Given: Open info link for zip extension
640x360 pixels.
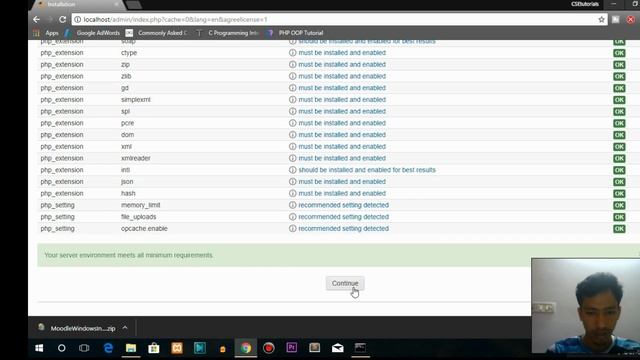Looking at the screenshot, I should click(x=342, y=64).
